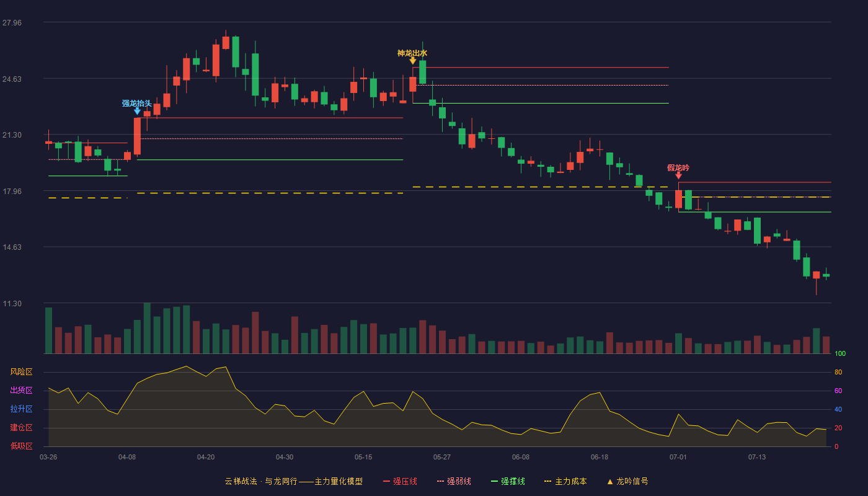The width and height of the screenshot is (868, 496).
Task: Select the 假龙吟 signal label
Action: pos(678,167)
